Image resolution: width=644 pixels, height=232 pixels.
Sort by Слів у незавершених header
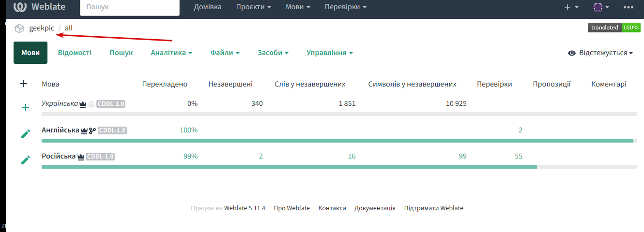tap(310, 84)
